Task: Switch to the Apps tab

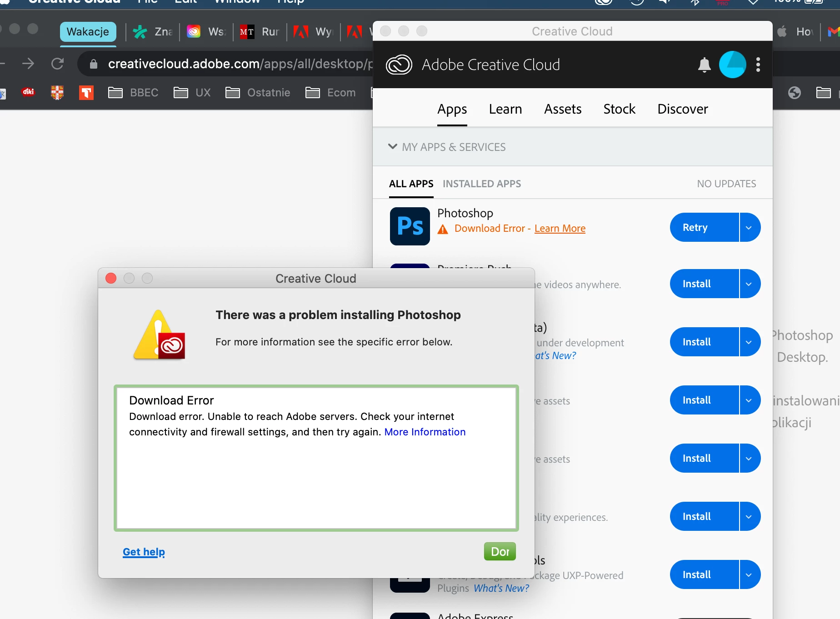Action: (x=452, y=109)
